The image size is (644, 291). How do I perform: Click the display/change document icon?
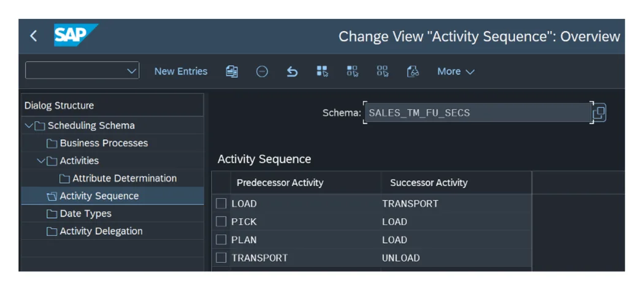tap(413, 71)
